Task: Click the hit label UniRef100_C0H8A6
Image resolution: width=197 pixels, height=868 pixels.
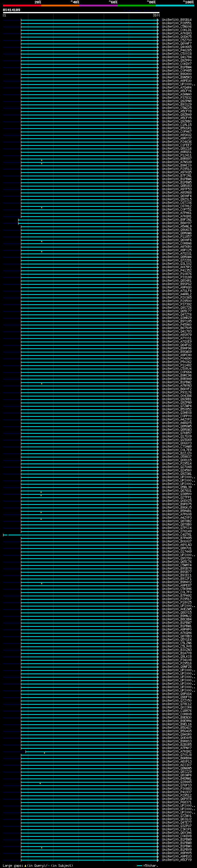Action: (177, 243)
